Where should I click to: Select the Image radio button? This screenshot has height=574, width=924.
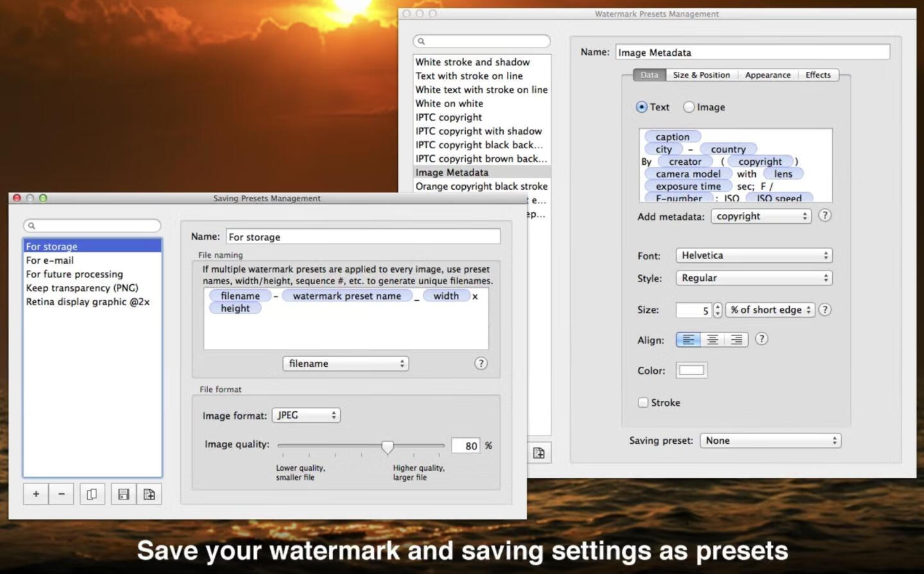point(689,107)
